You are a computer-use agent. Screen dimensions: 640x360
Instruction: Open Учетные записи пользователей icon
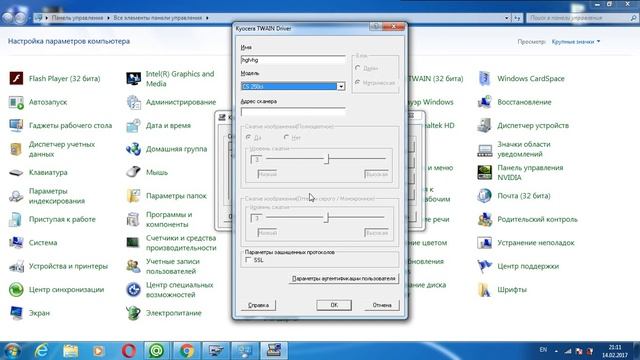pyautogui.click(x=133, y=266)
